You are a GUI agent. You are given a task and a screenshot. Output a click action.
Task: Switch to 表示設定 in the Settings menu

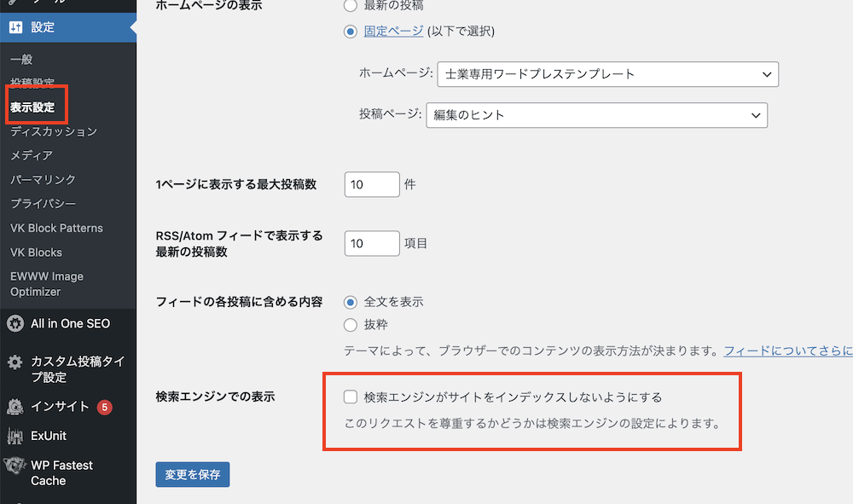32,106
